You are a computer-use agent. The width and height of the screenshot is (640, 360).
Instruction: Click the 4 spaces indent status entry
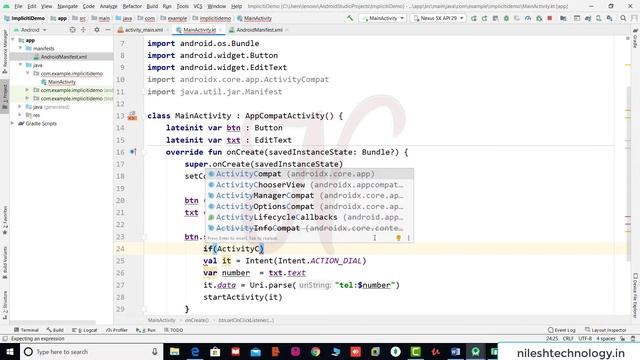(x=605, y=339)
